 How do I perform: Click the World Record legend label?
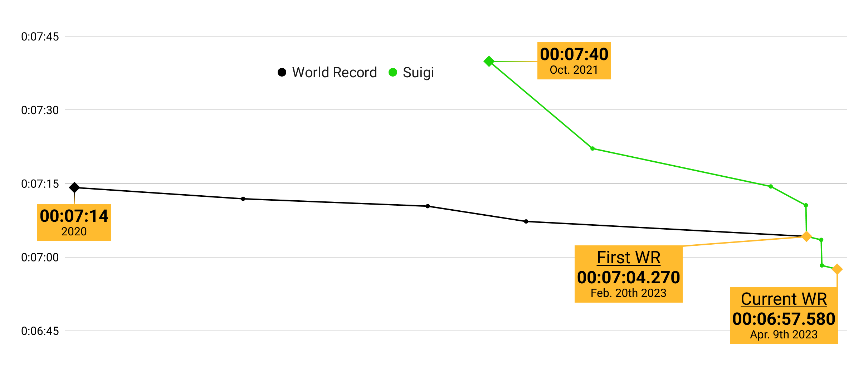(x=335, y=73)
